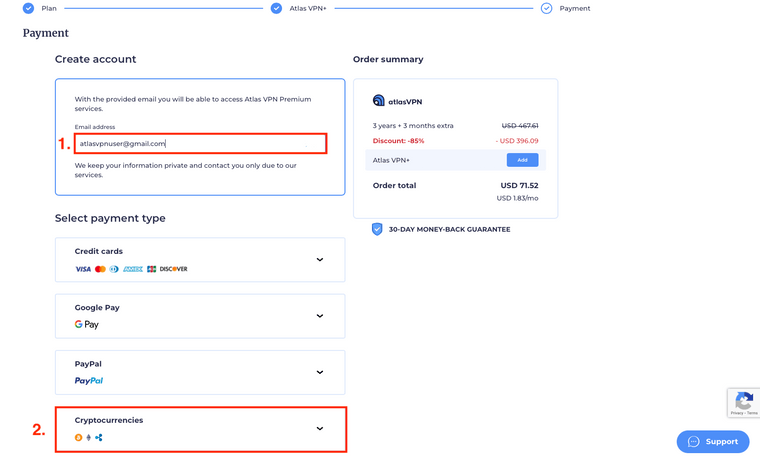Click the Ripple cryptocurrency icon
Screen dimensions: 760x460
[99, 438]
